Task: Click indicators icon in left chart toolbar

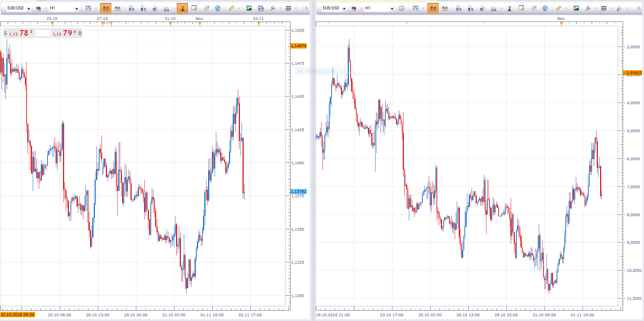Action: point(273,8)
